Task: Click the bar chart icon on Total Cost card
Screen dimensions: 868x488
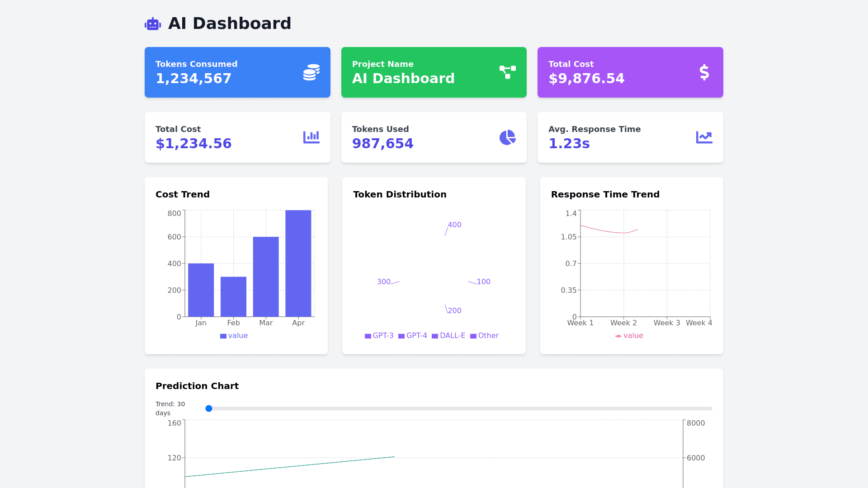Action: tap(311, 137)
